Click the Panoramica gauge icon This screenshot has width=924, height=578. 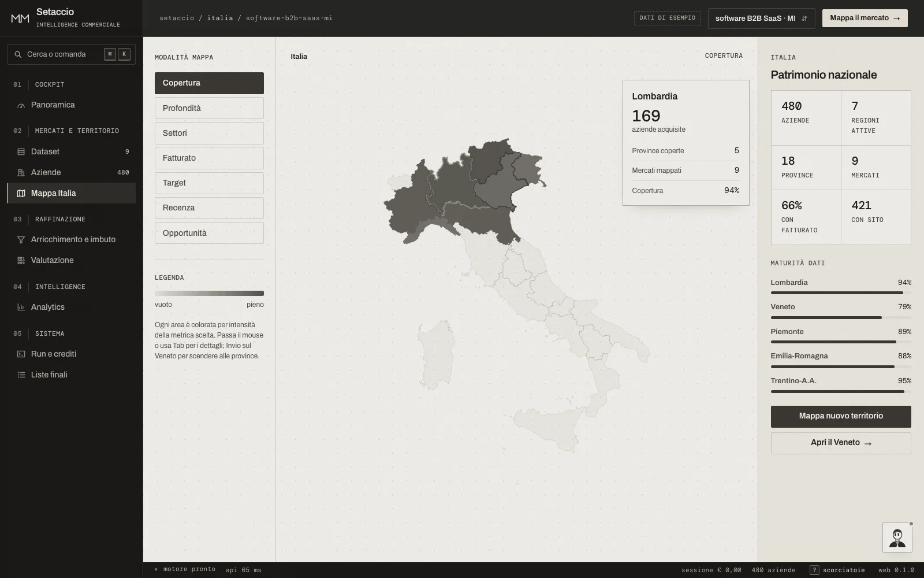[21, 105]
